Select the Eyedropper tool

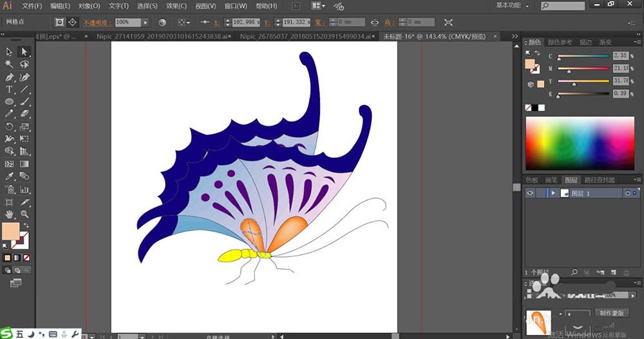(x=10, y=176)
